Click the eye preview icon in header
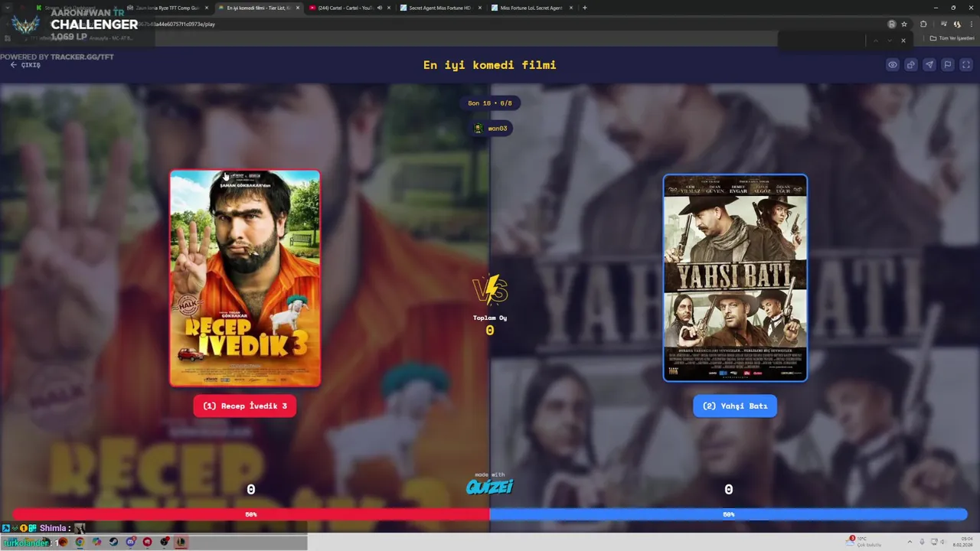This screenshot has height=551, width=980. tap(893, 65)
